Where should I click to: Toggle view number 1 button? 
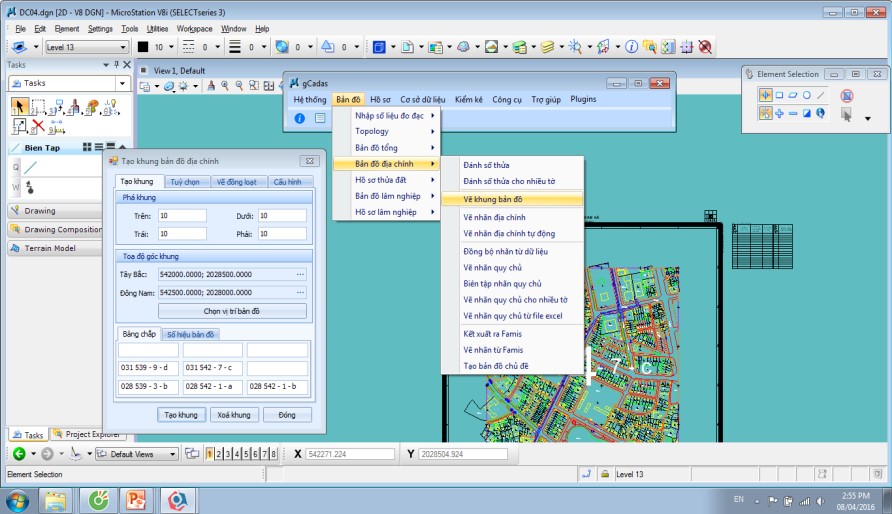coord(208,454)
